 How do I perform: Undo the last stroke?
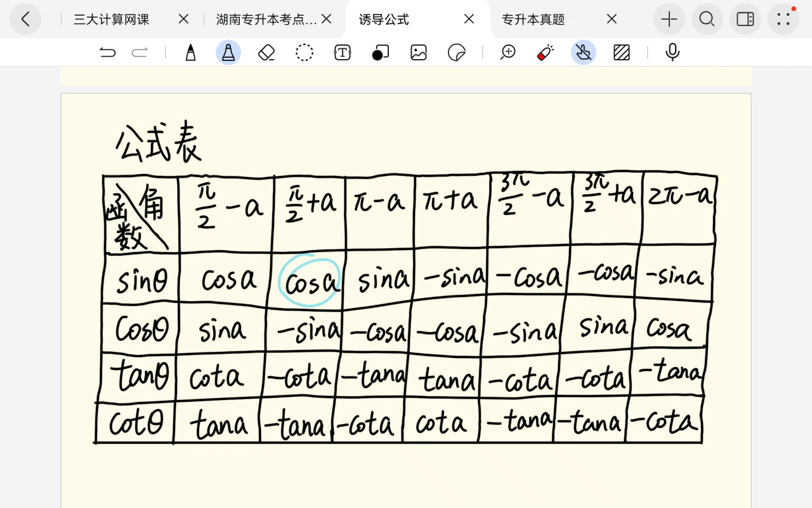[108, 52]
